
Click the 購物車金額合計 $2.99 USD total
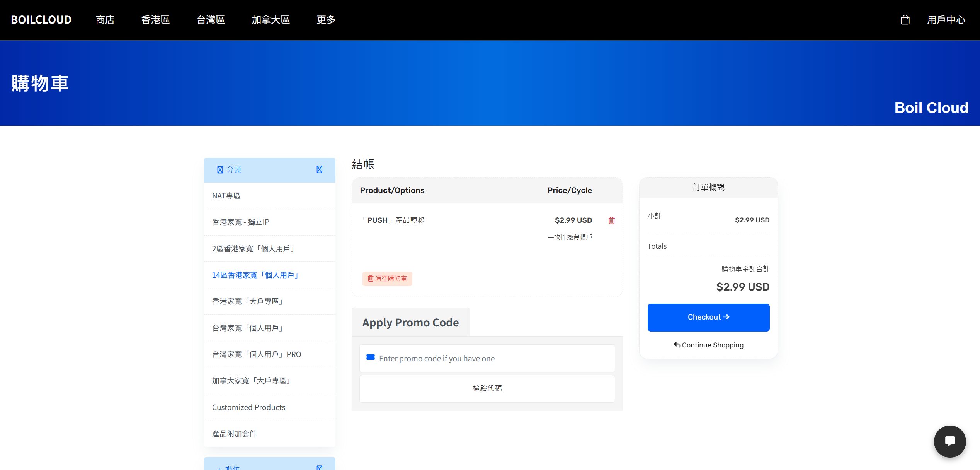coord(743,287)
